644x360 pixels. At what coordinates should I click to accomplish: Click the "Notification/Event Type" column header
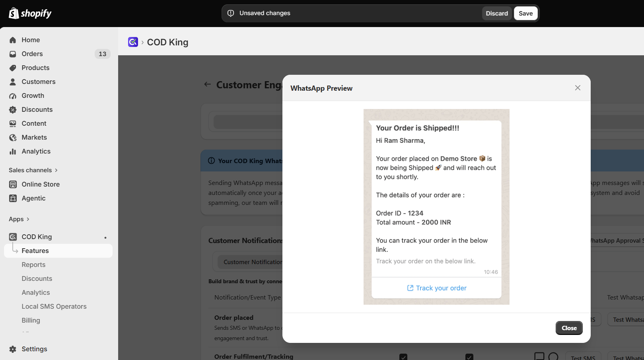click(x=247, y=297)
